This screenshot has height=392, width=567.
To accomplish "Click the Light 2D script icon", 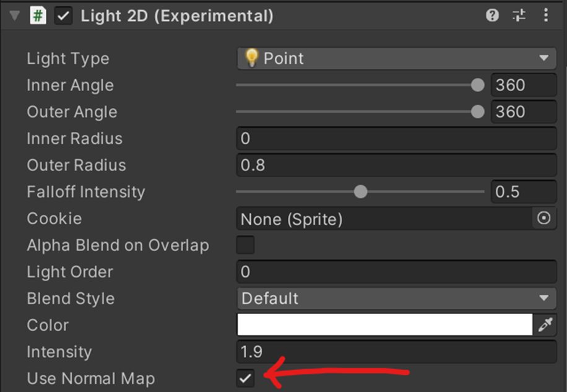I will click(x=38, y=16).
